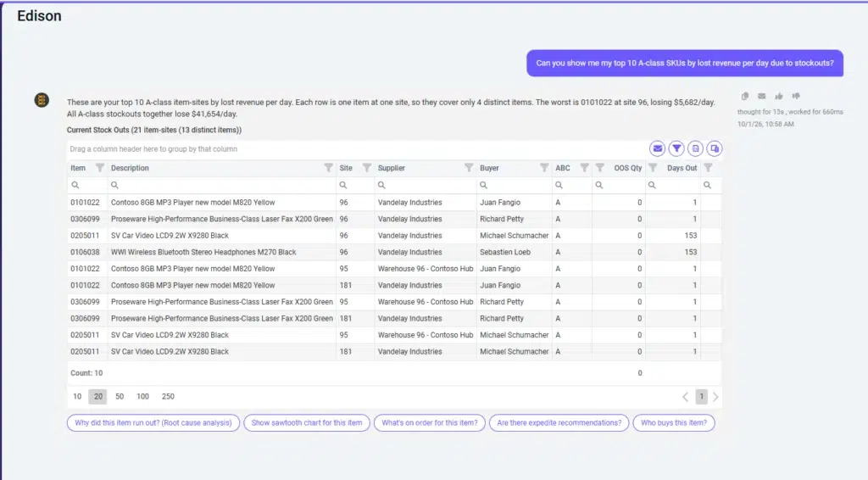Click the grid export document icon
Image resolution: width=868 pixels, height=480 pixels.
click(x=695, y=148)
